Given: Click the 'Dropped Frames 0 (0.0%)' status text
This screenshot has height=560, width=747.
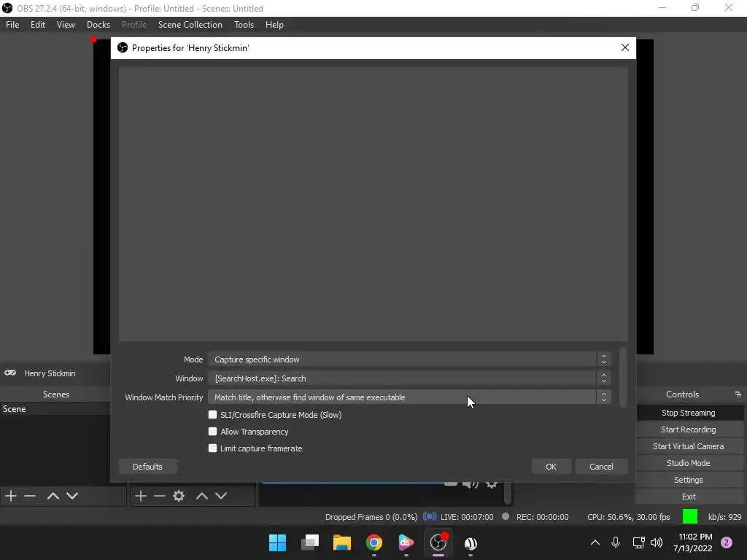Looking at the screenshot, I should tap(371, 517).
